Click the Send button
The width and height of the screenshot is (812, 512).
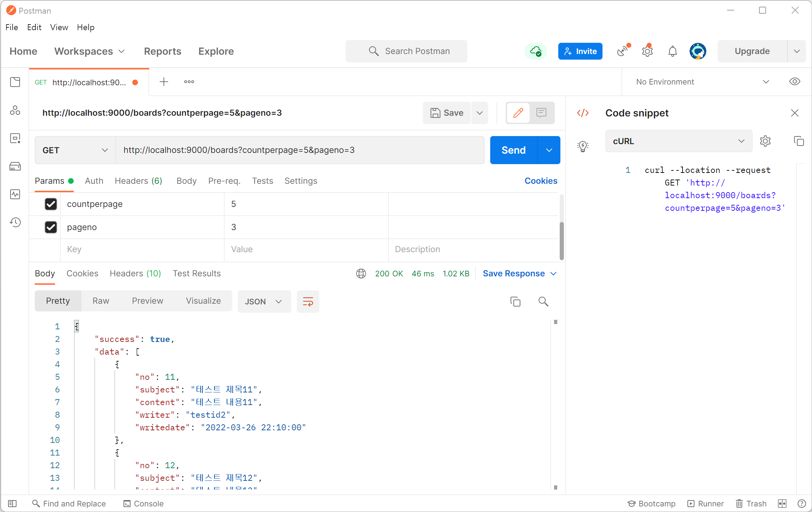pos(513,150)
